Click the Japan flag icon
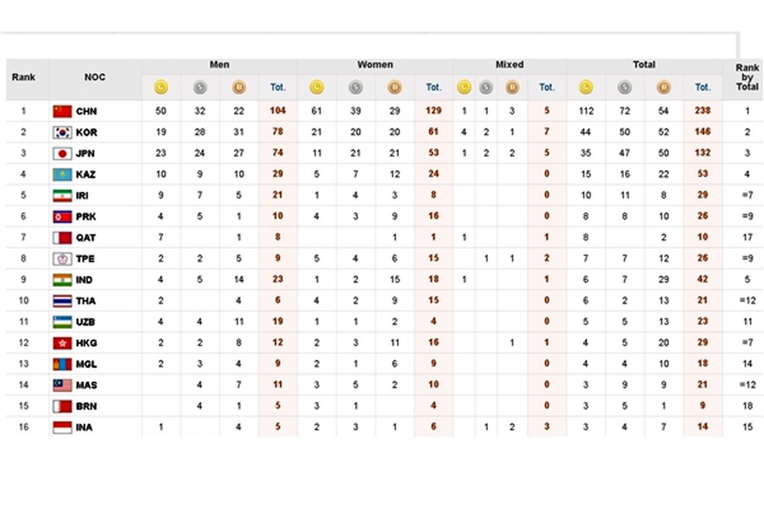 tap(62, 153)
